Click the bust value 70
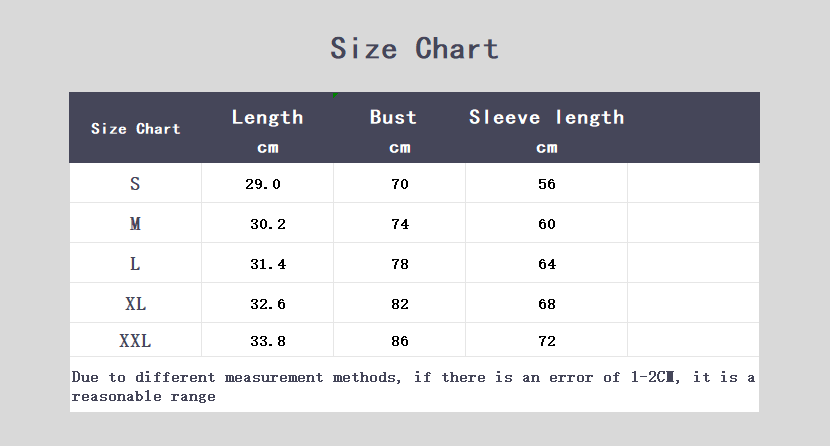 pyautogui.click(x=400, y=184)
